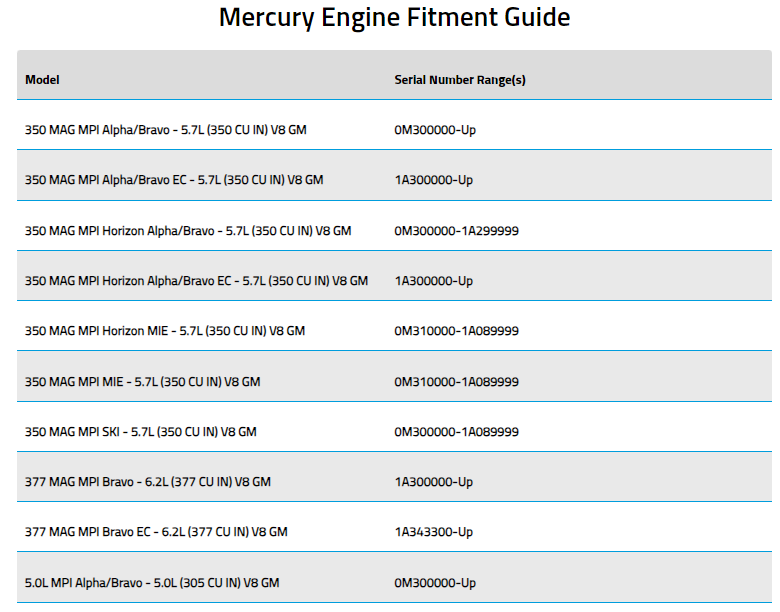Screen dimensions: 780x612
Task: Select the 350 MAG MPI MIE 5.7L model
Action: 143,382
